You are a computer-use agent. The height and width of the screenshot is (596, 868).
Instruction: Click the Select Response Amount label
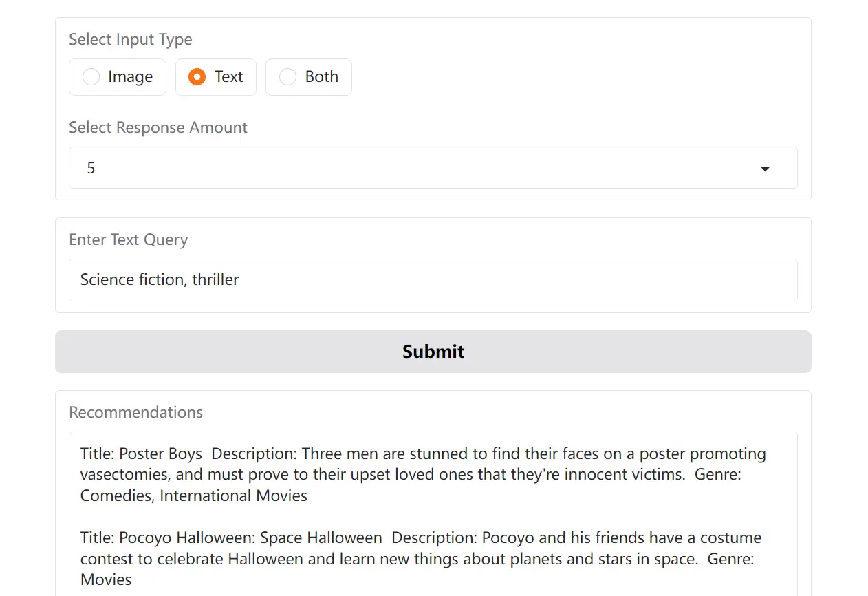[x=158, y=127]
